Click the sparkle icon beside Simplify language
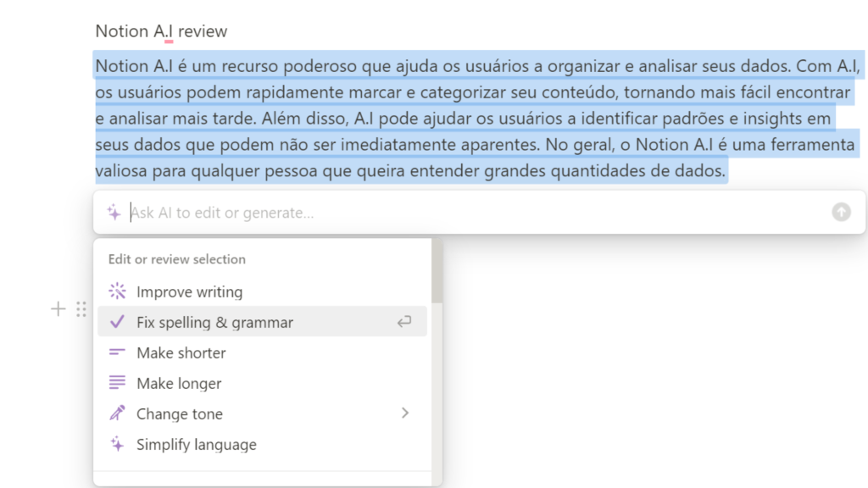 click(x=116, y=444)
